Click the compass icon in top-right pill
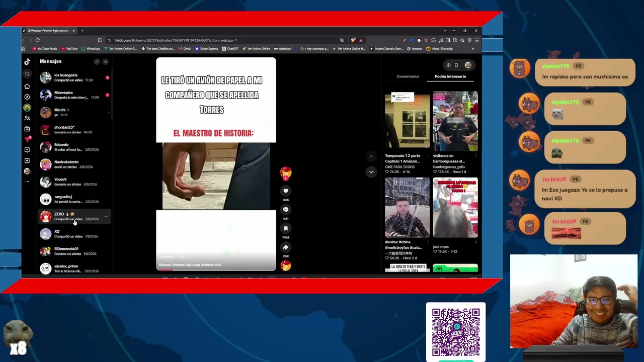 448,65
